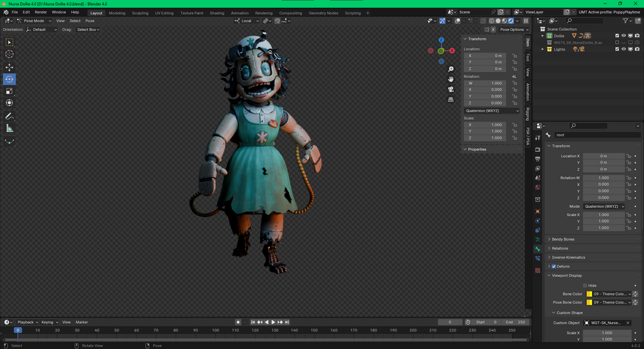Toggle Dollie collection exclude checkbox
This screenshot has height=349, width=644.
pos(617,36)
